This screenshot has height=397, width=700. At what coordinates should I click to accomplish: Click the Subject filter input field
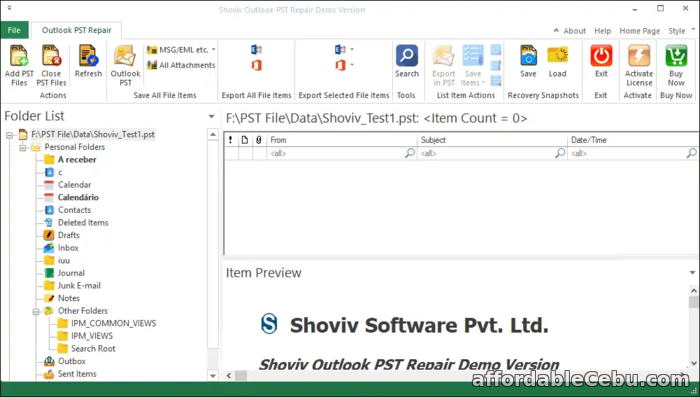coord(492,153)
